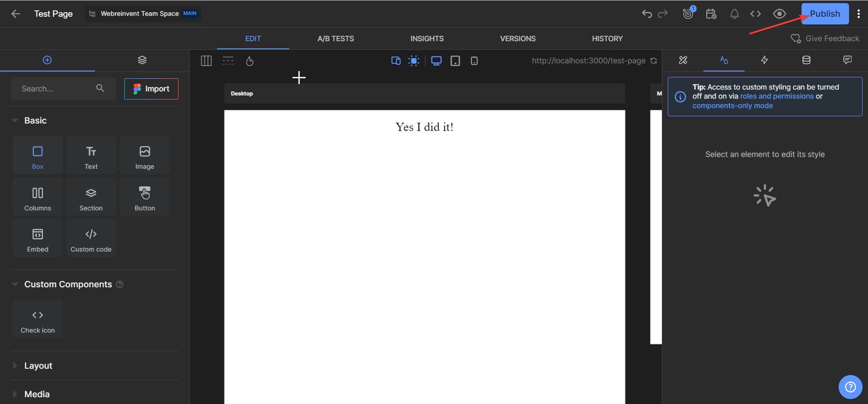Open the Style tab in right panel
The height and width of the screenshot is (404, 868).
(724, 60)
